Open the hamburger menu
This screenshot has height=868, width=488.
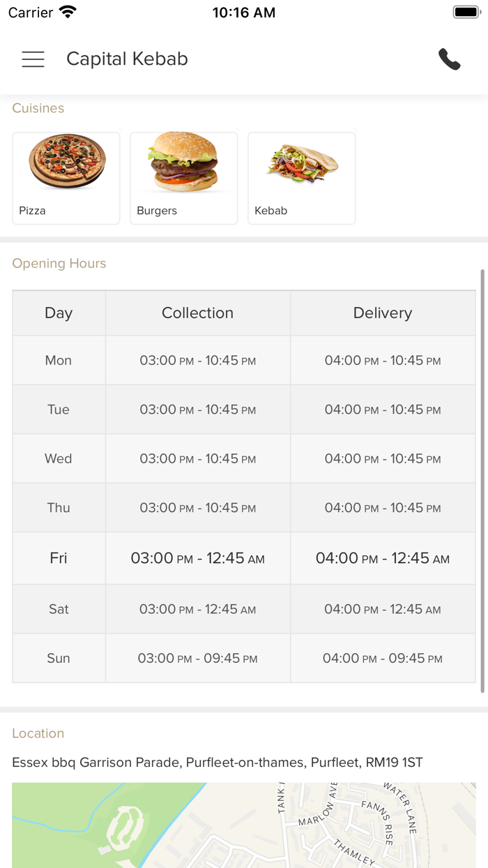[33, 59]
